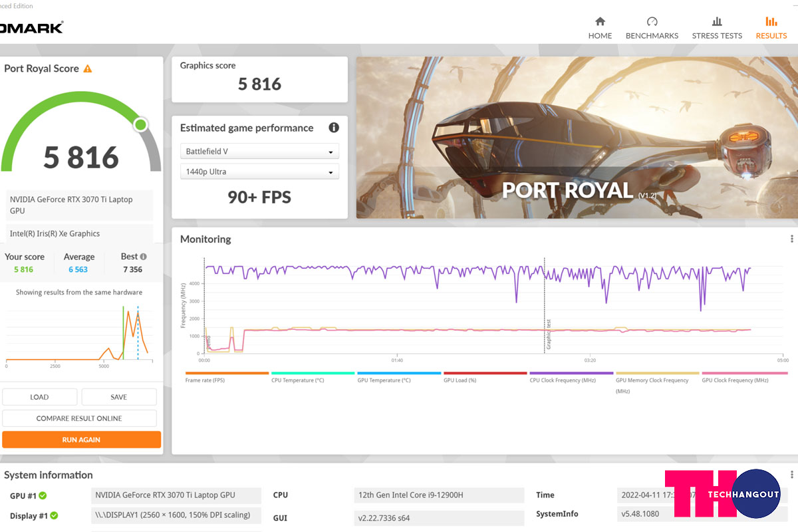Click the Display #1 value with 2560 × 1600

point(176,515)
